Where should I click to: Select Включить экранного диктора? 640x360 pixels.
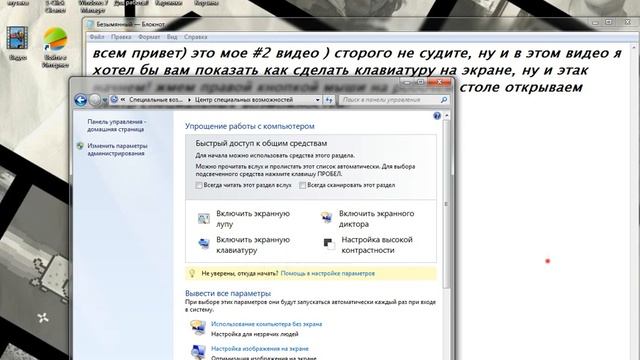376,219
